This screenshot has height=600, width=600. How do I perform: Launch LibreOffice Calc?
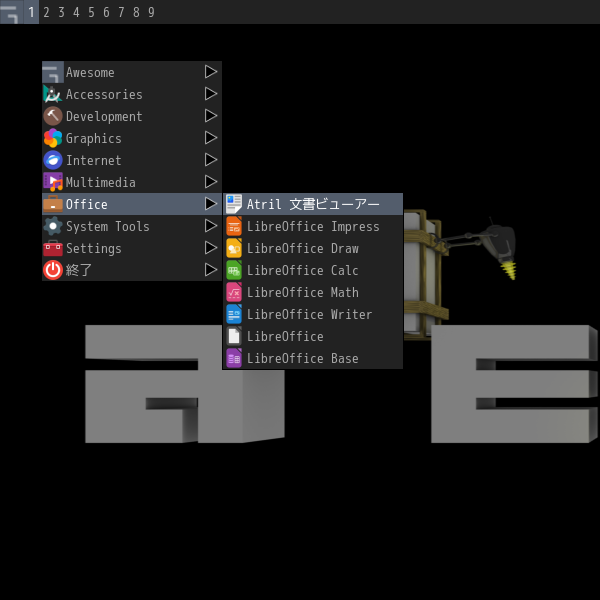313,270
